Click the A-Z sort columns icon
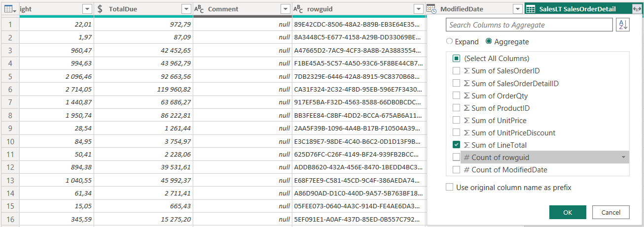This screenshot has width=644, height=227. click(x=623, y=25)
